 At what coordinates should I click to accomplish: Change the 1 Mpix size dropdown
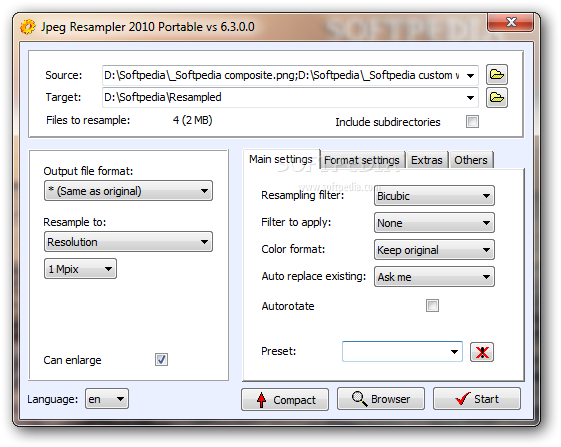coord(81,269)
